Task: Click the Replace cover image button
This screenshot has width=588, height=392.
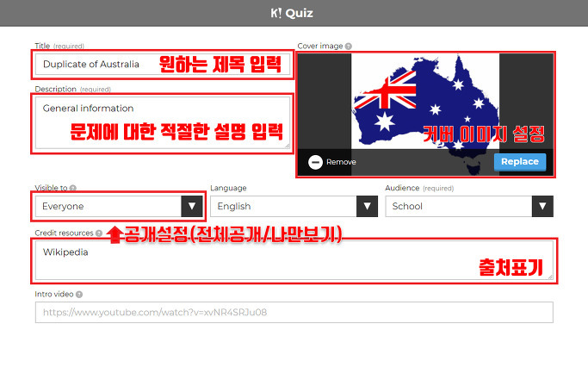Action: coord(520,162)
